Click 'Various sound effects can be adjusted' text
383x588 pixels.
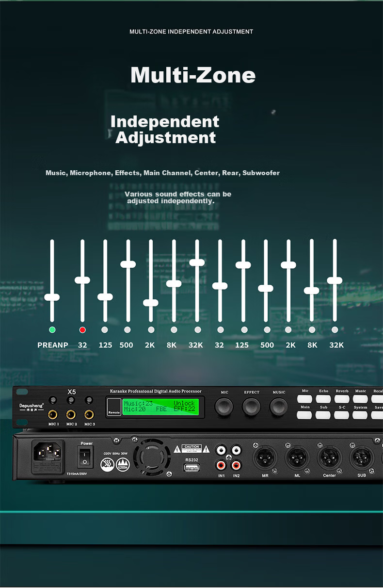(x=178, y=197)
